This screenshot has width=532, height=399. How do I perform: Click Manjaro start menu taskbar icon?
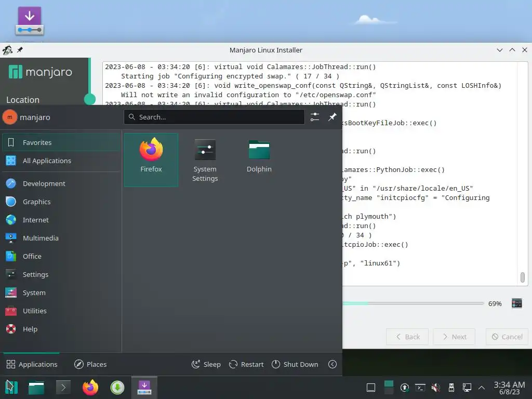click(11, 388)
